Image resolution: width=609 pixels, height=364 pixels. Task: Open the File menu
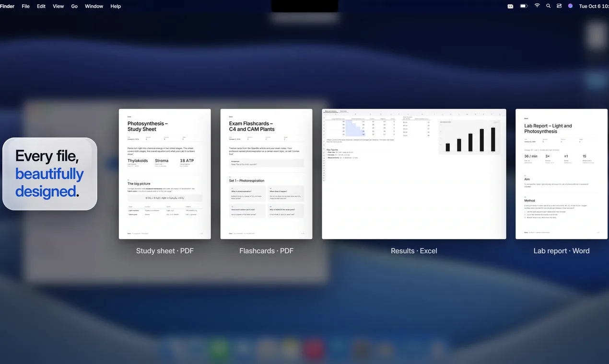tap(25, 6)
